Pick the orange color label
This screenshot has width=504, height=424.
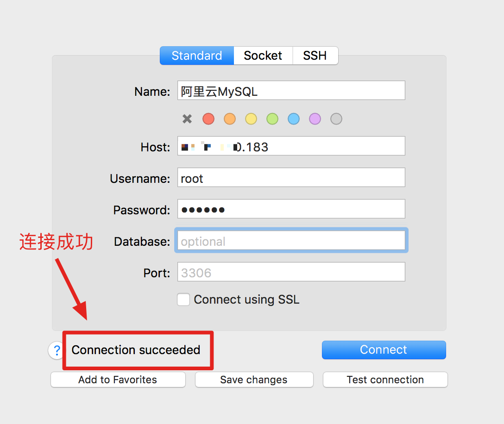229,119
